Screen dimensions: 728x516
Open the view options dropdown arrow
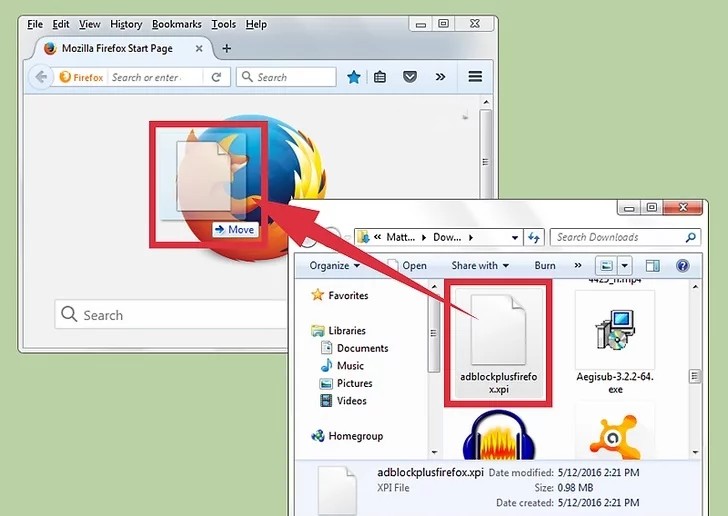[x=625, y=266]
